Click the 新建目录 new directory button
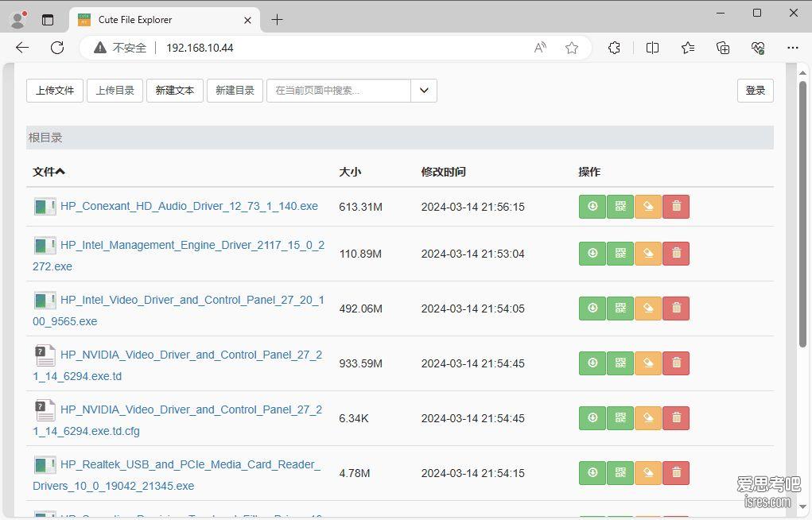The height and width of the screenshot is (520, 812). [x=235, y=91]
